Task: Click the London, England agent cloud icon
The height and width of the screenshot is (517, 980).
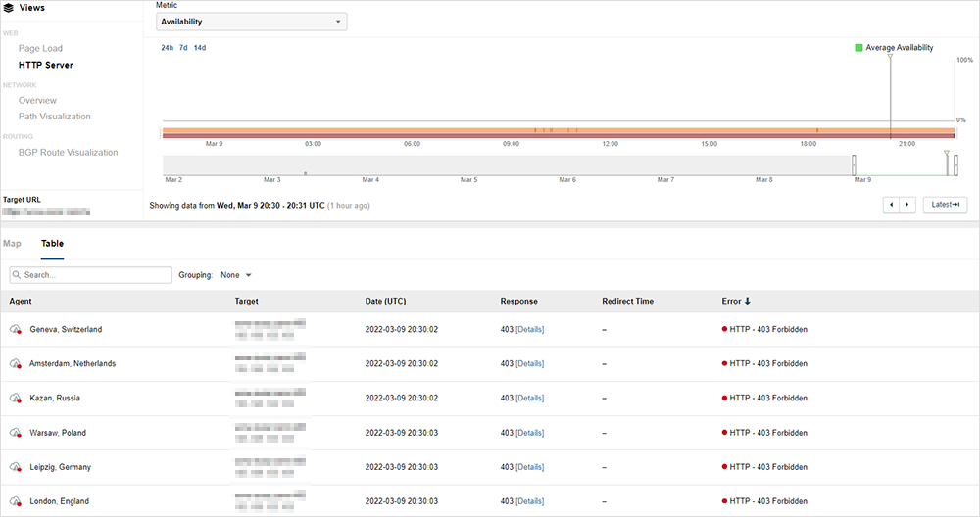Action: pos(16,501)
